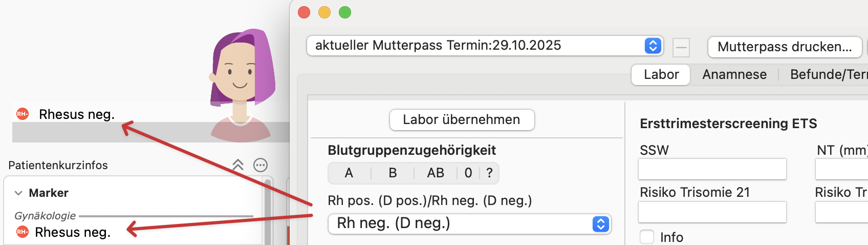The height and width of the screenshot is (245, 868).
Task: Click the RH- marker icon under Gynäkologie
Action: (x=22, y=232)
